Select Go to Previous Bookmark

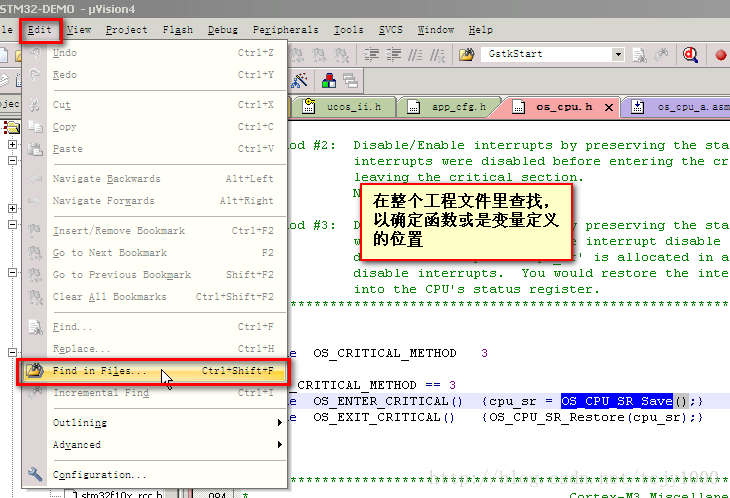pos(155,275)
